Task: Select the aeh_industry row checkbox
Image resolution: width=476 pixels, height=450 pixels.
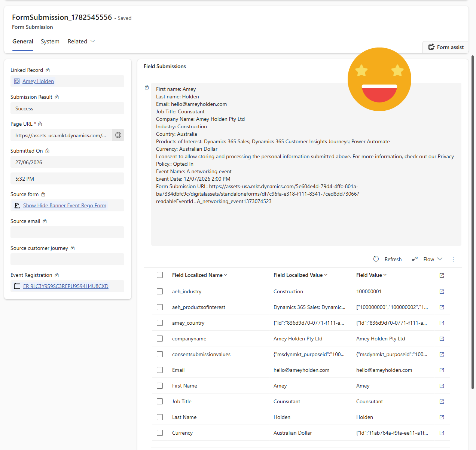Action: [160, 291]
